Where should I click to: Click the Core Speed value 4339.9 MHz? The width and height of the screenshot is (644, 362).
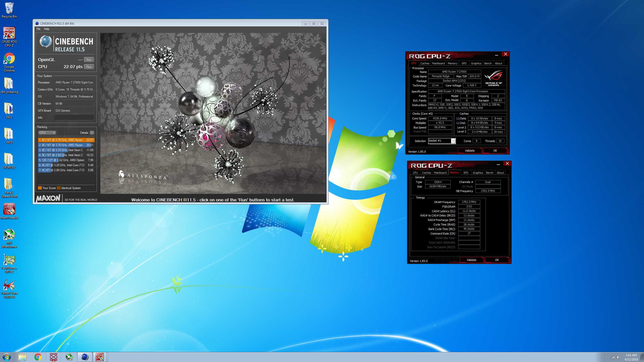440,118
